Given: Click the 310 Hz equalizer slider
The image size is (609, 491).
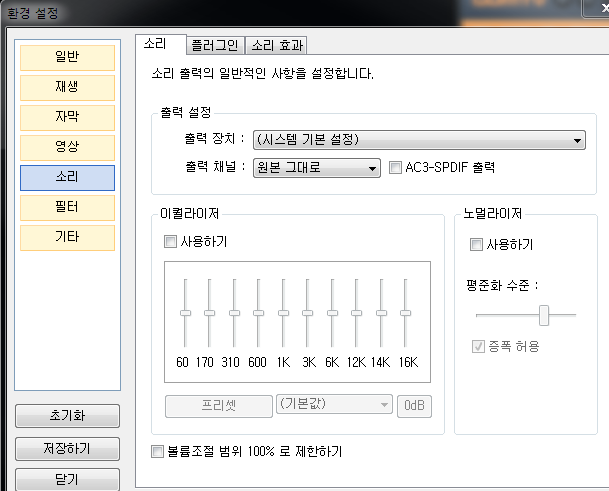Looking at the screenshot, I should (x=234, y=313).
